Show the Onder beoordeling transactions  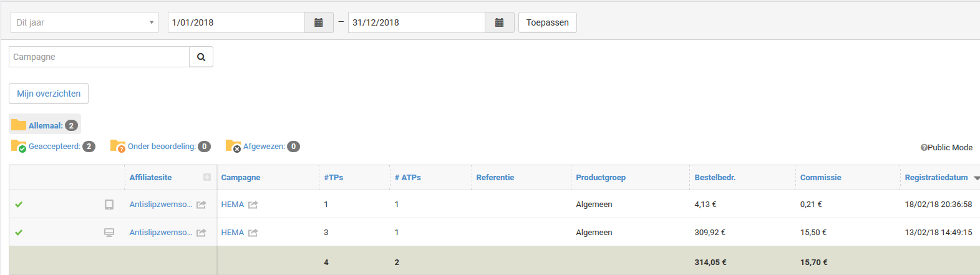point(160,147)
